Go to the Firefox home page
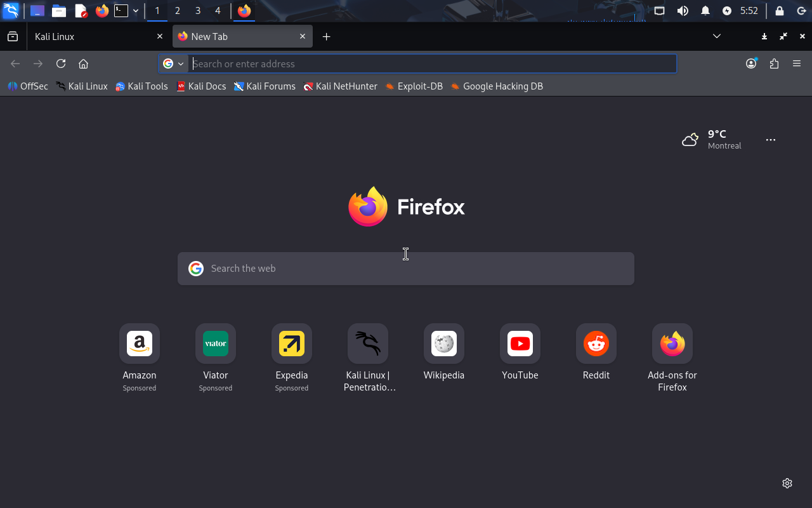This screenshot has width=812, height=508. (83, 63)
